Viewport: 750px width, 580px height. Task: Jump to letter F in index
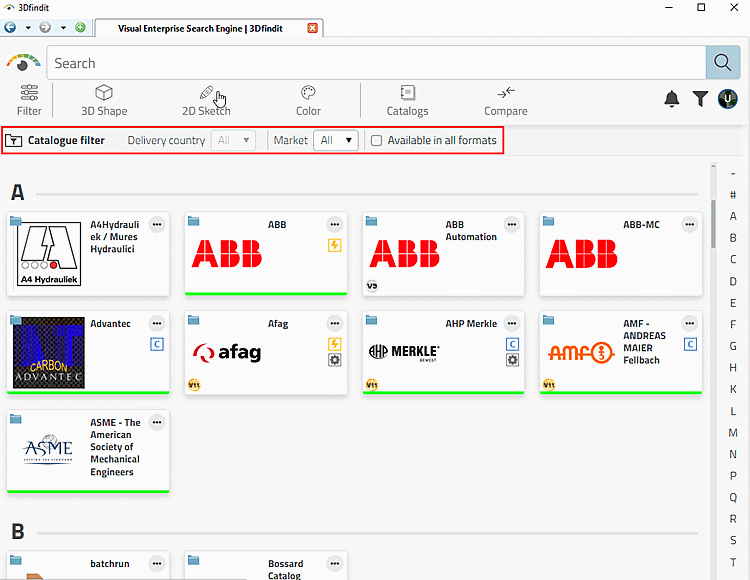tap(733, 324)
